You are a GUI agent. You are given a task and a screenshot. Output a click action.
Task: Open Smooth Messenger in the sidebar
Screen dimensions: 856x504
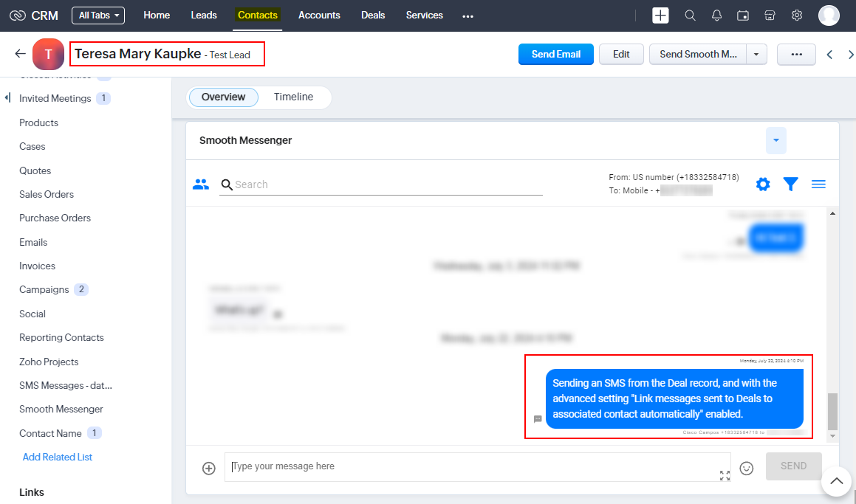pyautogui.click(x=61, y=409)
